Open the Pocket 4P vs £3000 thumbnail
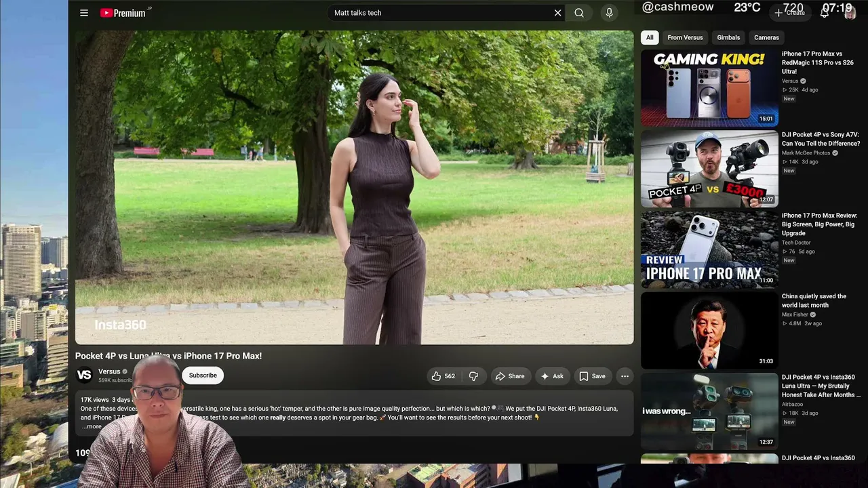The height and width of the screenshot is (488, 868). (709, 169)
